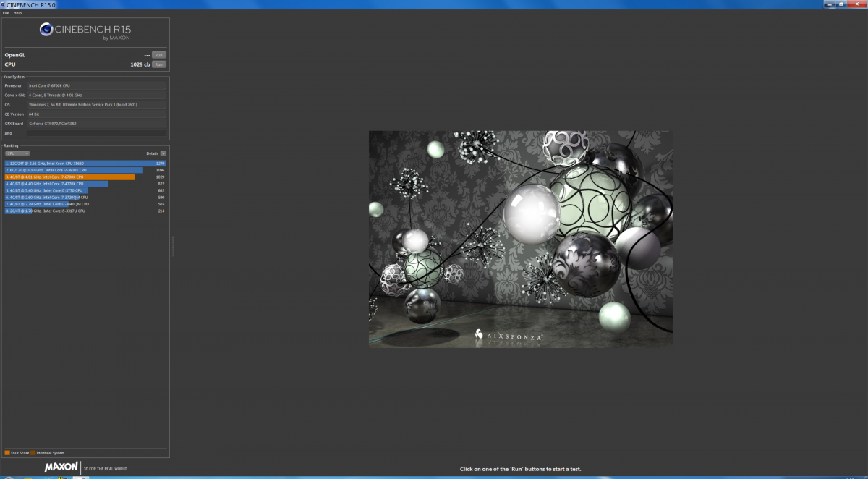This screenshot has width=868, height=479.
Task: Open the CPU ranking type dropdown
Action: pyautogui.click(x=17, y=153)
